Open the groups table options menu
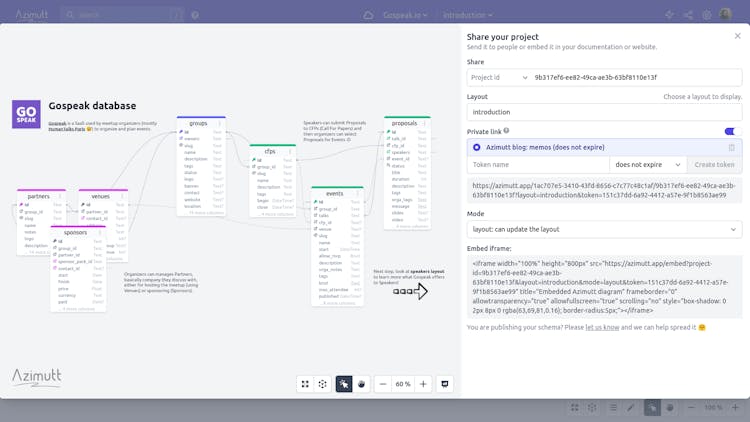750x422 pixels. click(220, 123)
